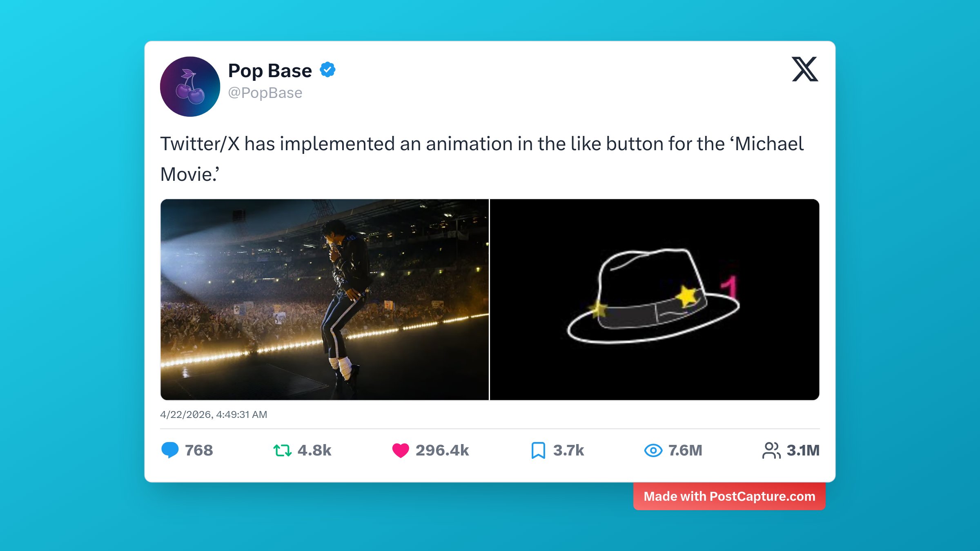980x551 pixels.
Task: Click the pink heart like icon
Action: click(x=401, y=450)
